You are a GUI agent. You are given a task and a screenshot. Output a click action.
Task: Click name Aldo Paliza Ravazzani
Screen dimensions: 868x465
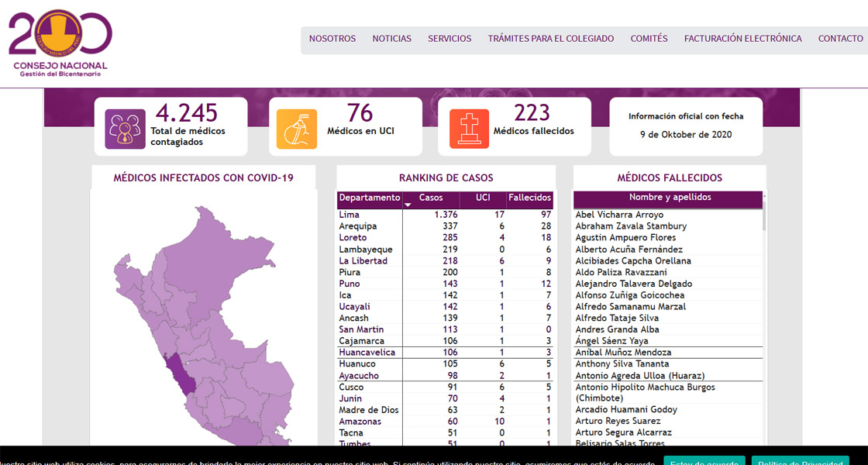coord(621,272)
